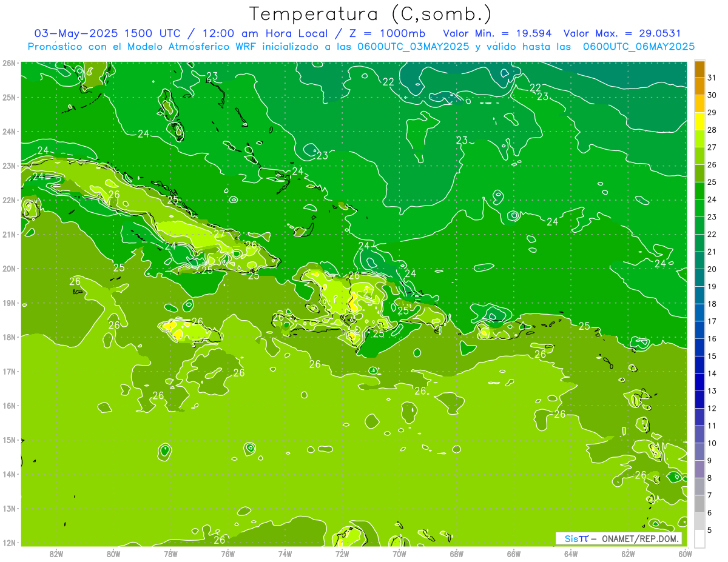Click the number 14 on the color scale
Screen dimensions: 728x562
point(712,373)
